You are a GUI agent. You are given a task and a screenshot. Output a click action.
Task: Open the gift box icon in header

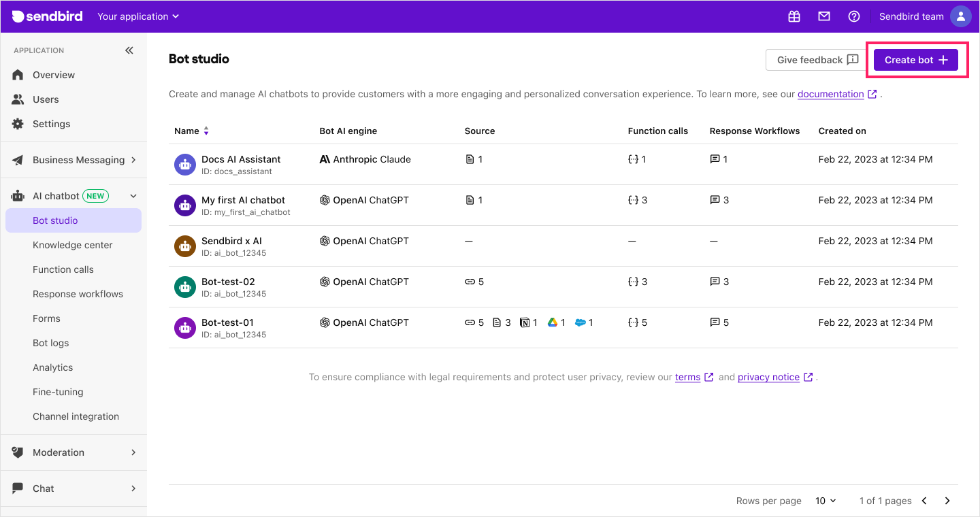coord(794,16)
